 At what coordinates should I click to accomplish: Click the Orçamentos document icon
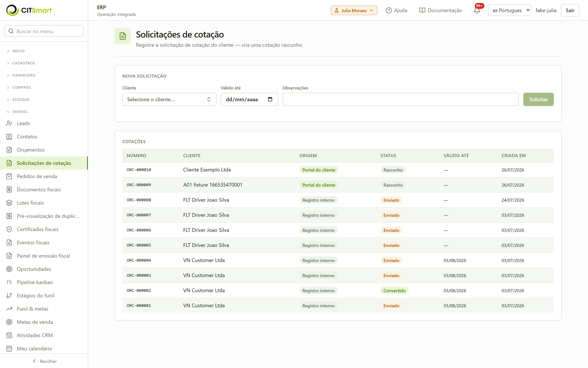(x=9, y=150)
